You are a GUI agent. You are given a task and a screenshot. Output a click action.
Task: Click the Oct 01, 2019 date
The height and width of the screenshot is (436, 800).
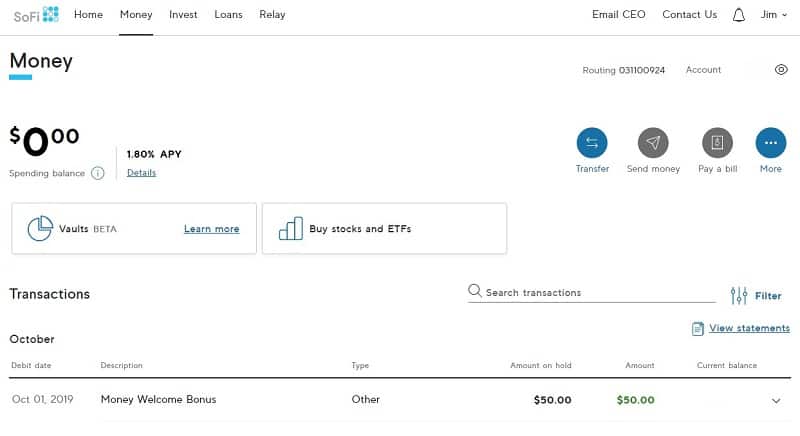point(42,399)
